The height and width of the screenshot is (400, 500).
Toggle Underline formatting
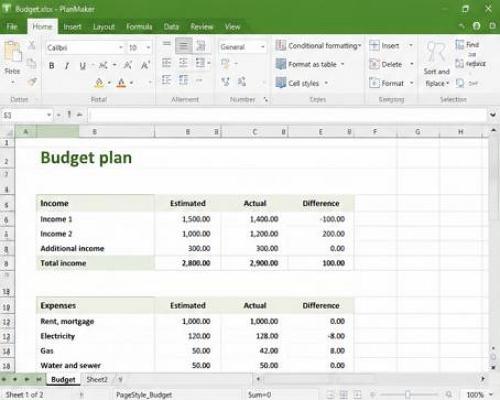click(83, 65)
